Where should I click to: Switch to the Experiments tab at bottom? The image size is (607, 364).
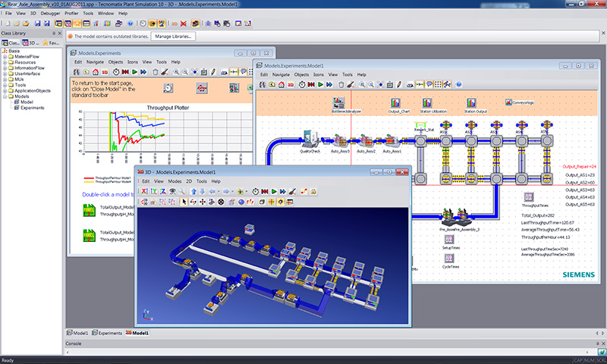point(109,333)
